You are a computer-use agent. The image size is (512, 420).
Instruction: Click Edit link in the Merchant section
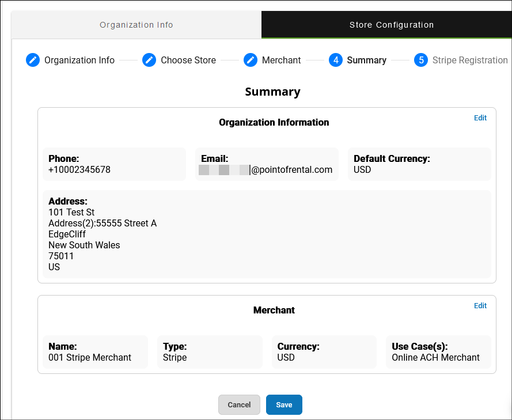[x=480, y=305]
